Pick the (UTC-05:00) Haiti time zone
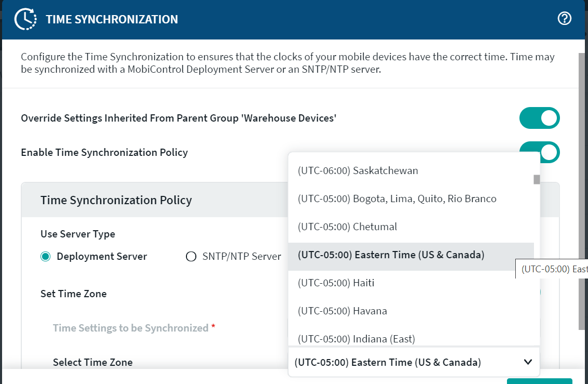588x384 pixels. [336, 283]
